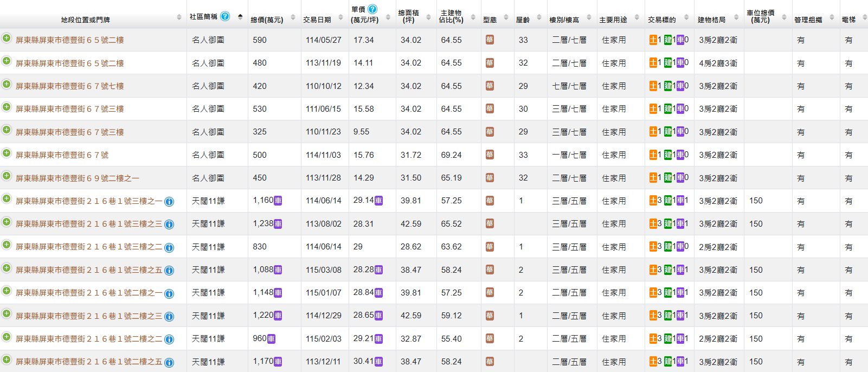Viewport: 868px width, 372px height.
Task: Click the parking icon beside unit price 28.28
Action: point(378,270)
